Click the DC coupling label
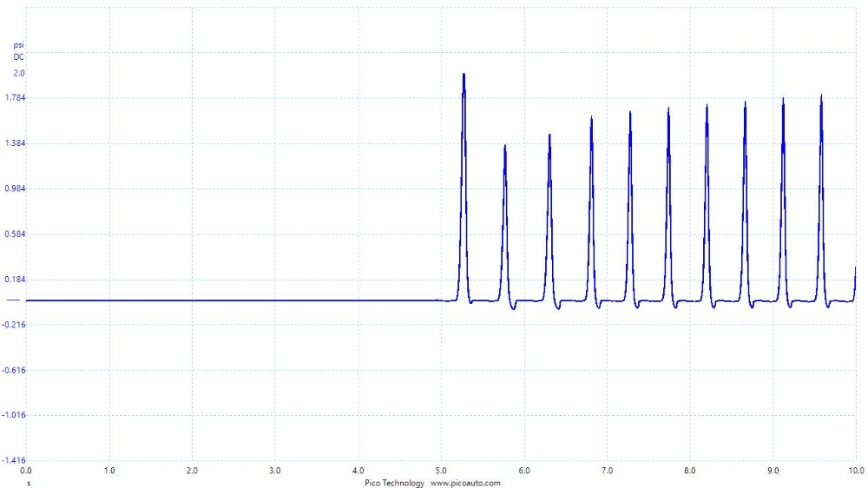 tap(18, 56)
